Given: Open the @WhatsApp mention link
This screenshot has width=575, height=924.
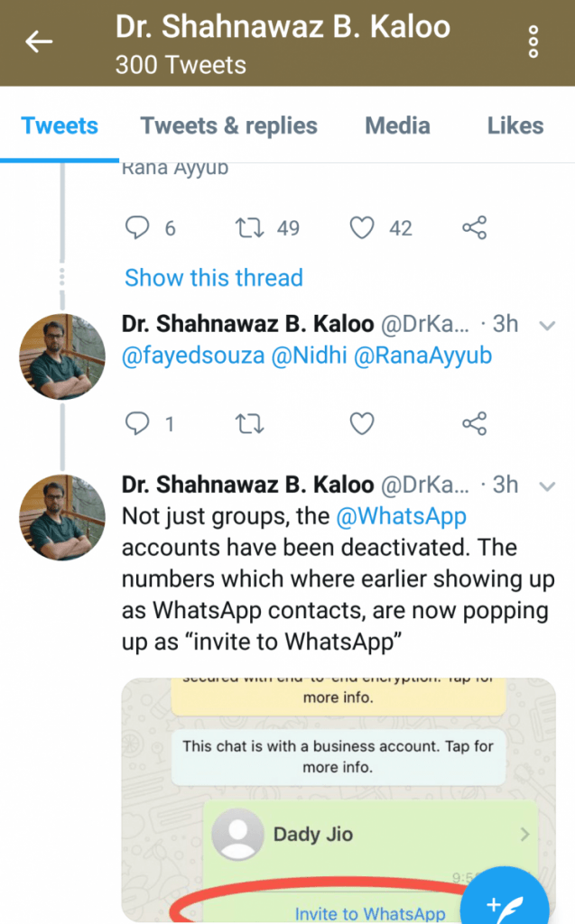Looking at the screenshot, I should 401,517.
